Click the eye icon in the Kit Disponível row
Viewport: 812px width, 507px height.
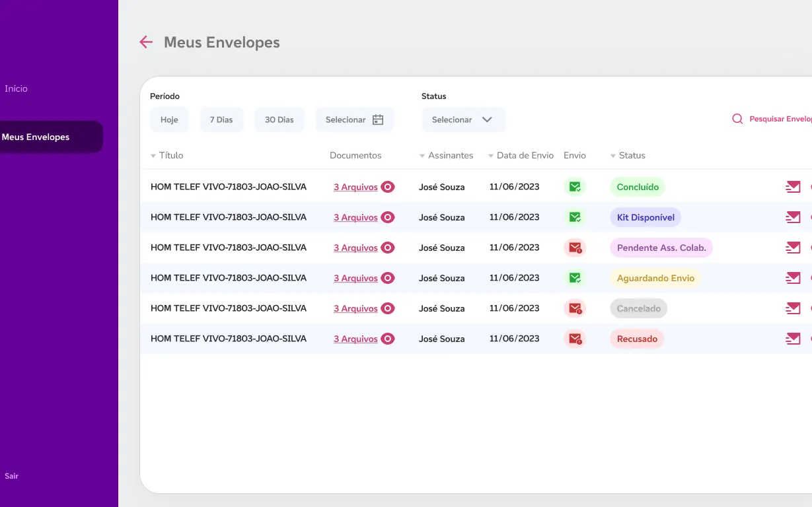[x=388, y=217]
